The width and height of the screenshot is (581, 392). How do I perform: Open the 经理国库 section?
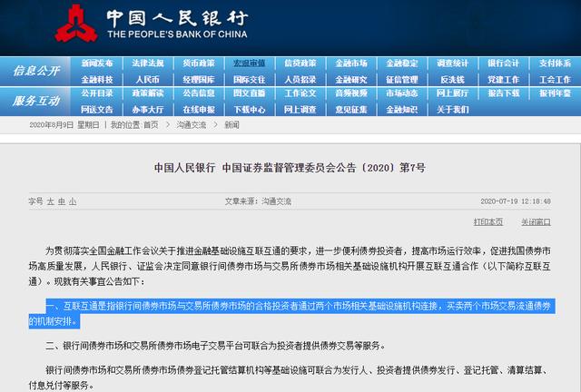[198, 79]
